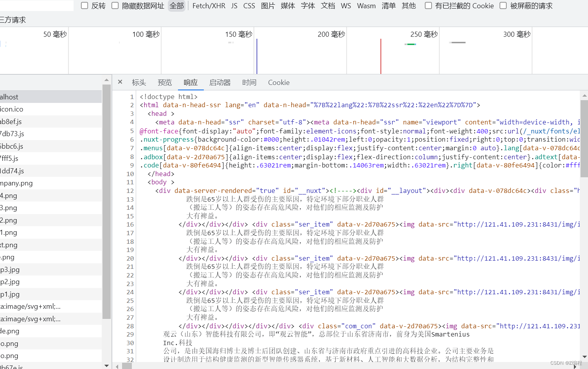Select the fff5.js request row
Viewport: 588px width, 369px height.
[x=51, y=158]
